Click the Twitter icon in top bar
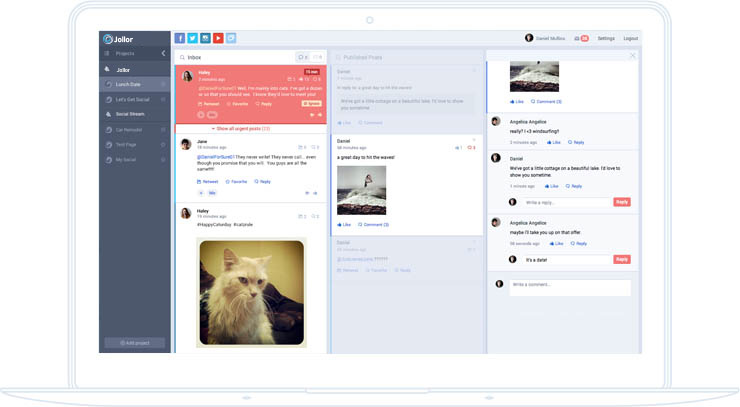 coord(193,38)
